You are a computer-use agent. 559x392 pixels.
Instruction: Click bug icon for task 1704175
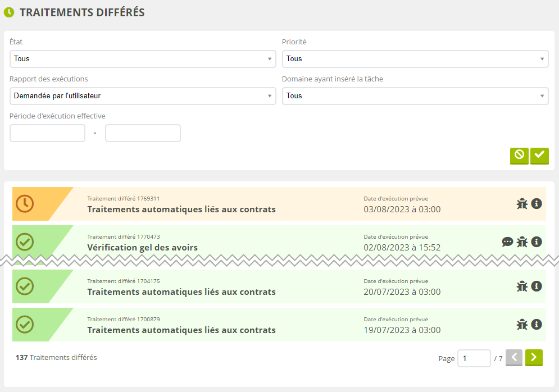tap(522, 286)
